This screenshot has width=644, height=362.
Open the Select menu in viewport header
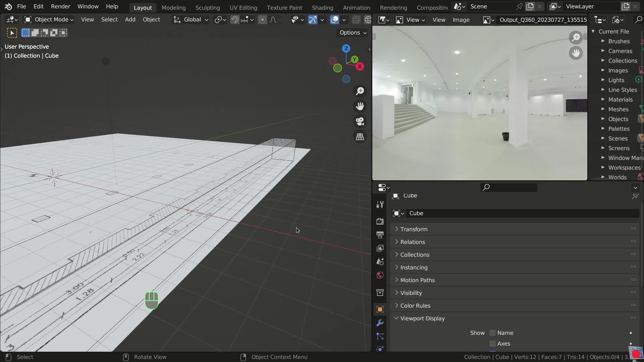click(109, 20)
